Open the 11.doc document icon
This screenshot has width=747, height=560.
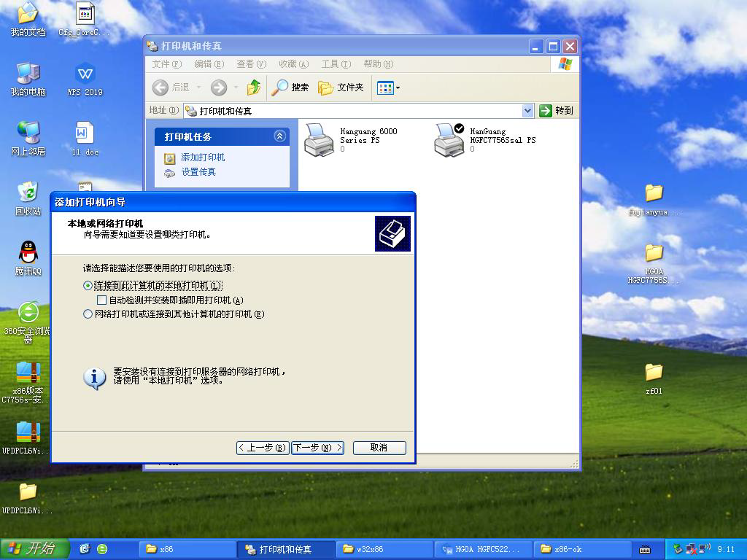pos(85,139)
